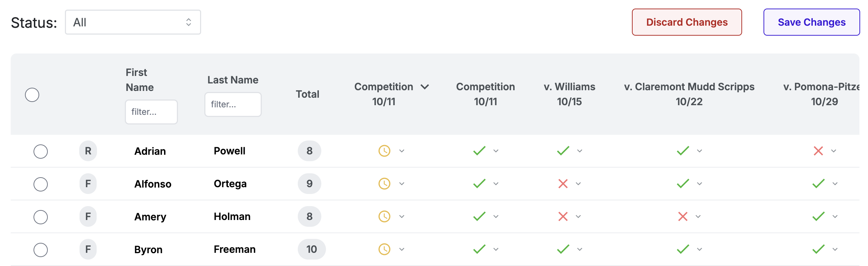Select the row checkbox for Adrian Powell
Screen dimensions: 868x266
pyautogui.click(x=41, y=152)
